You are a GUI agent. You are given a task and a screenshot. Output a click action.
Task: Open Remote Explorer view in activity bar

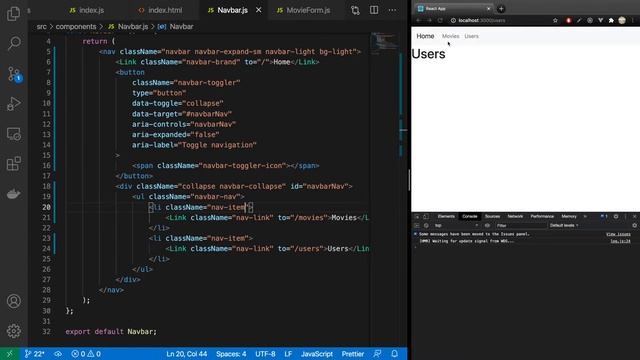(x=13, y=134)
